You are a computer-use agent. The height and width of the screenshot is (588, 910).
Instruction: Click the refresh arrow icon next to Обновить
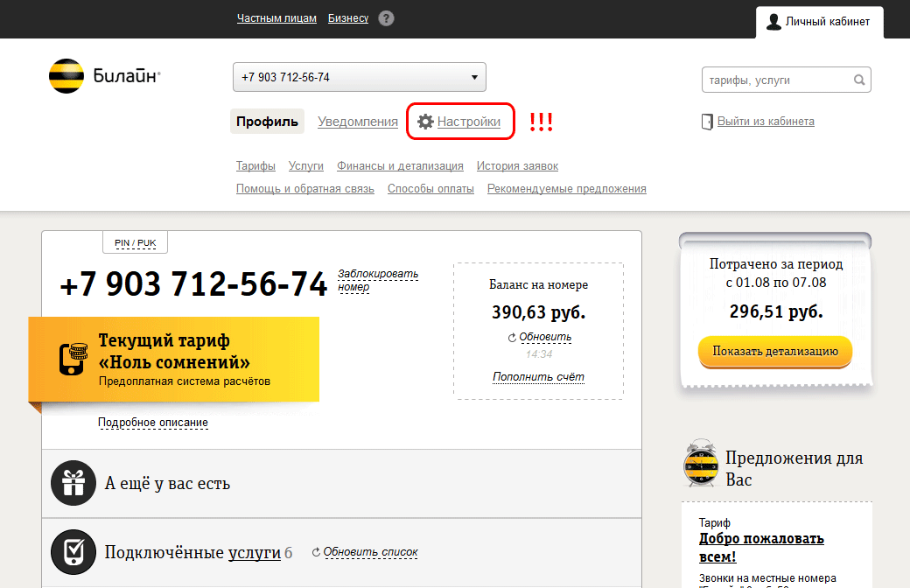(512, 338)
